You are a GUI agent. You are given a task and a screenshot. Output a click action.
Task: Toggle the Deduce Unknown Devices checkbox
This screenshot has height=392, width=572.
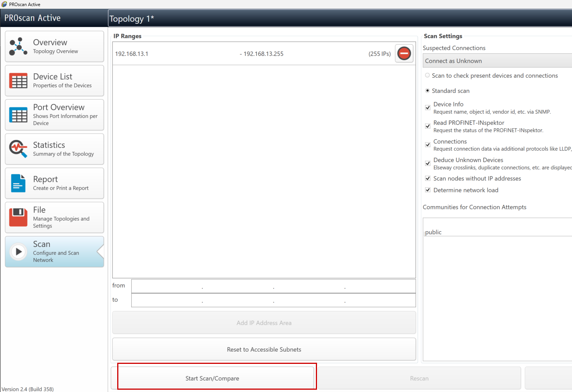428,163
